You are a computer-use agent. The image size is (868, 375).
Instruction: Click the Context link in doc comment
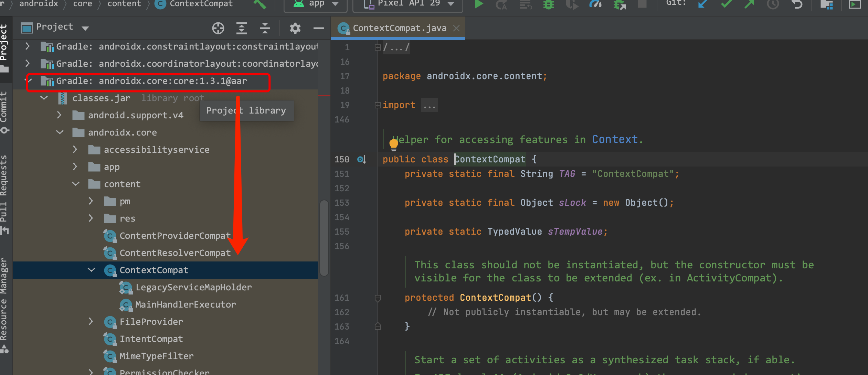615,139
